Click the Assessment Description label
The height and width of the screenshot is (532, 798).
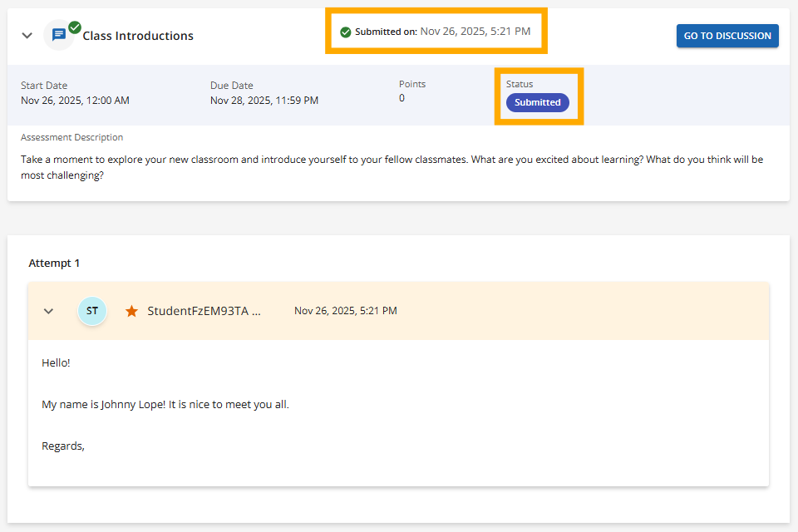click(71, 137)
